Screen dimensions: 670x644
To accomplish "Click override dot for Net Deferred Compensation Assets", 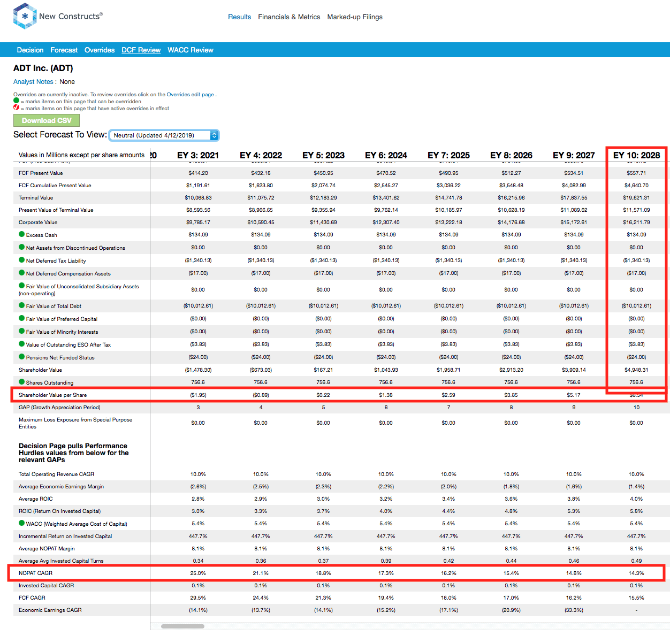I will [x=22, y=273].
